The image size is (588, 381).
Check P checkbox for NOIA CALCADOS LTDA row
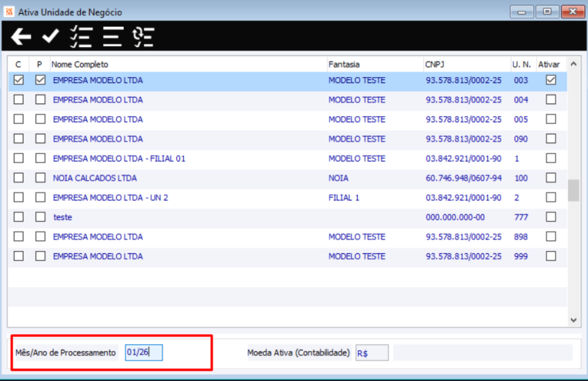40,178
